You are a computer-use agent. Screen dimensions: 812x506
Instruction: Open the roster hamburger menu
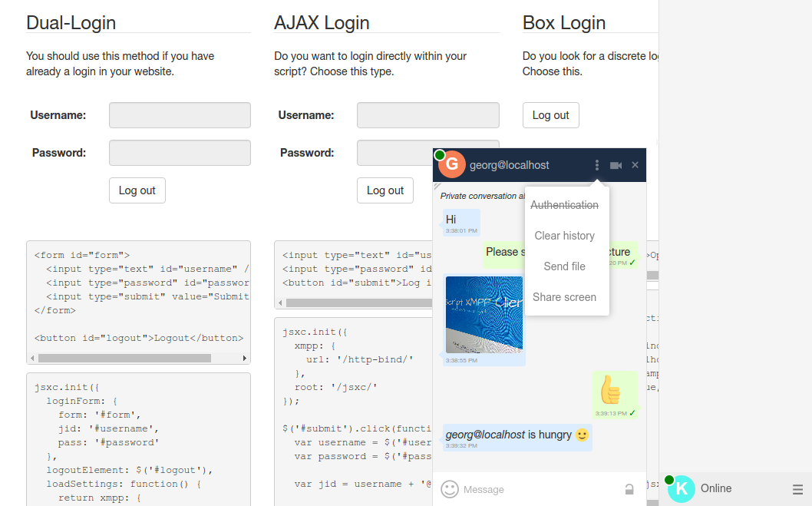pos(797,489)
